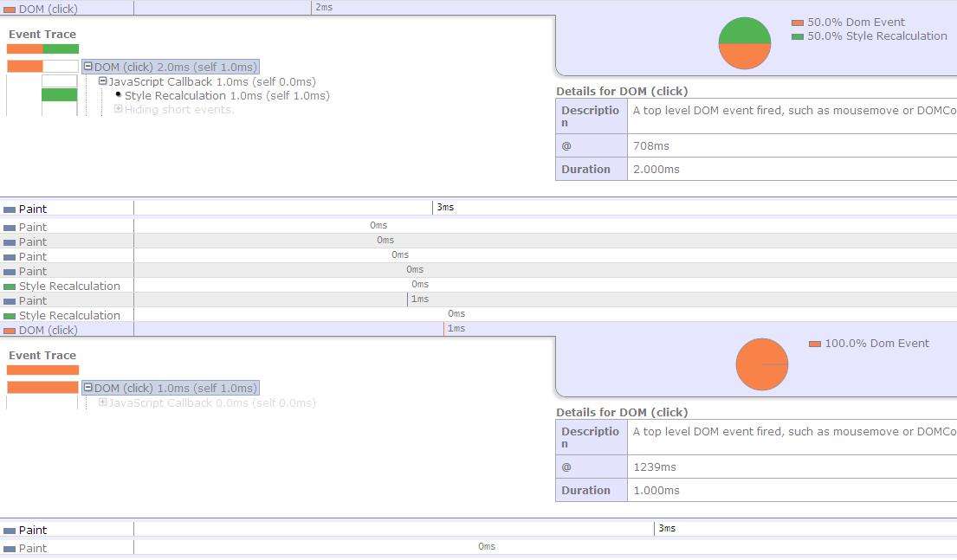This screenshot has height=560, width=957.
Task: Select the DOM (click) row showing 1ms
Action: point(478,330)
